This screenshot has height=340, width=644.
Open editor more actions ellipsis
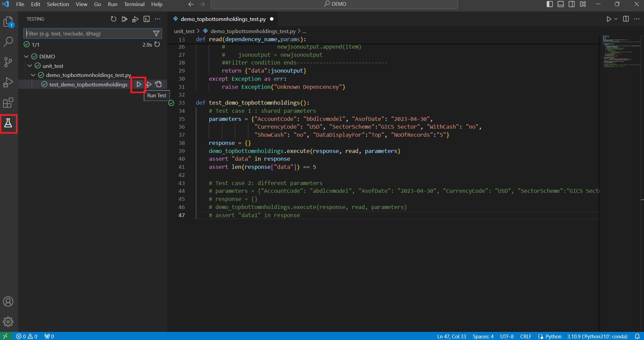(x=637, y=19)
